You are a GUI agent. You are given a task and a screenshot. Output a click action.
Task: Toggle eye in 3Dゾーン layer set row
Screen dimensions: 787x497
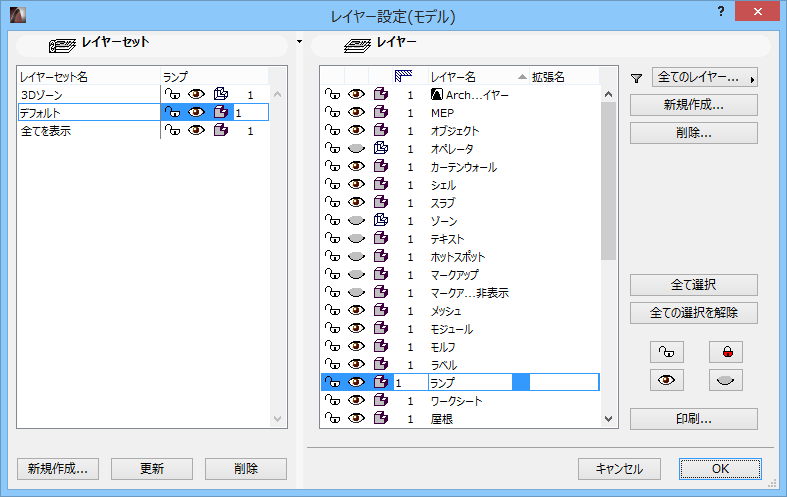point(196,94)
